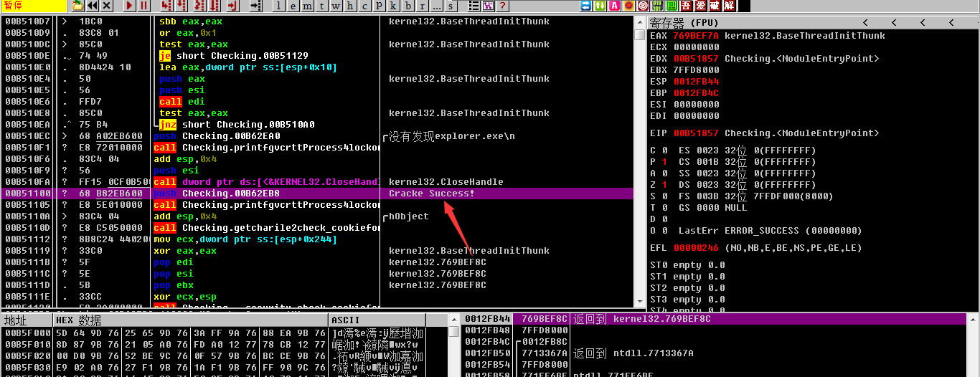Select the je short Checking.00B51129 instruction
This screenshot has width=980, height=377.
(233, 56)
